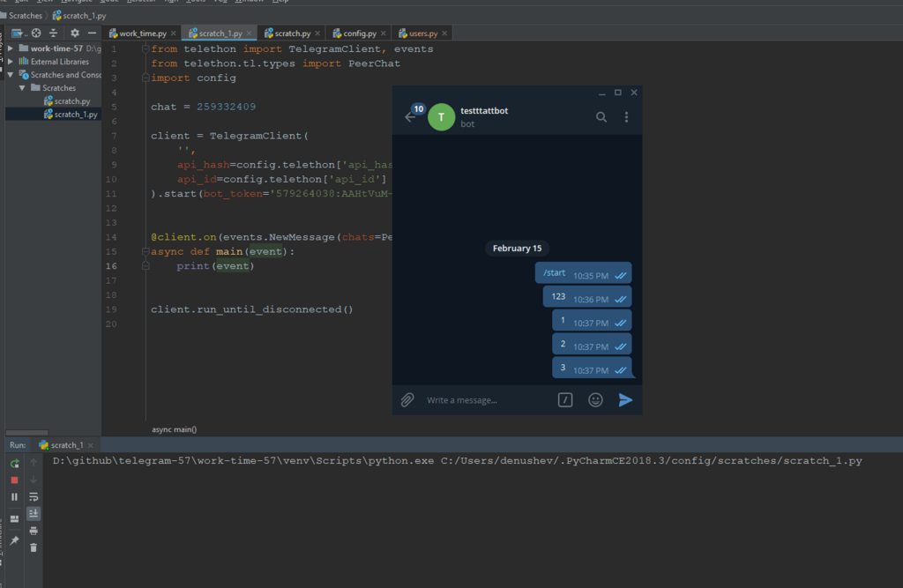Expand the work-time-57 project node
Image resolution: width=903 pixels, height=588 pixels.
tap(11, 48)
